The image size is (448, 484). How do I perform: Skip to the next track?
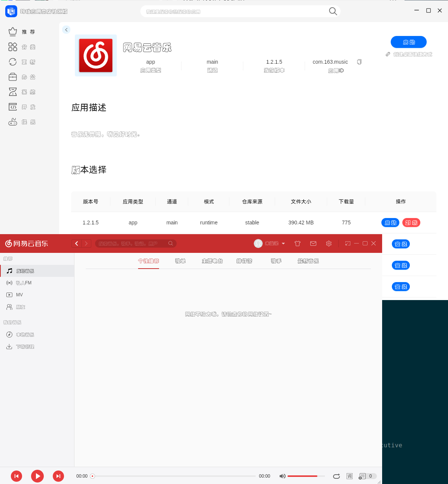tap(58, 476)
